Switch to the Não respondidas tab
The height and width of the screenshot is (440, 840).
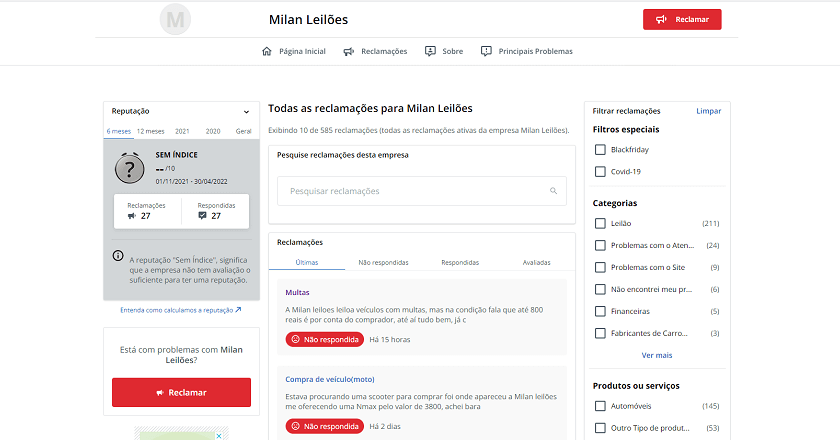(x=383, y=262)
